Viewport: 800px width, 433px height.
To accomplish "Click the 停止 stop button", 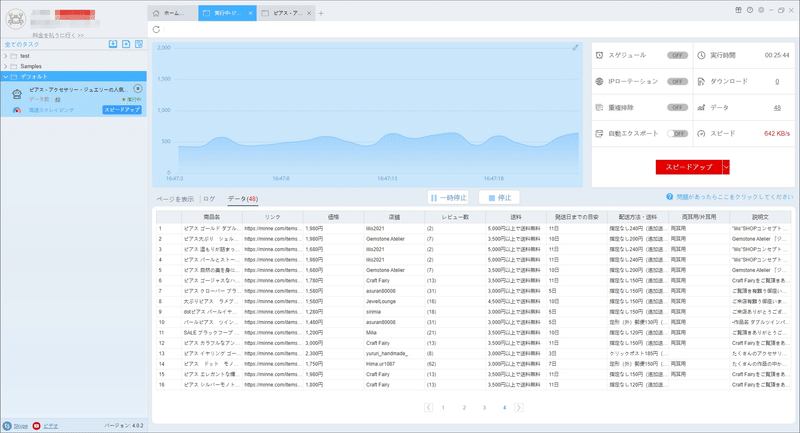I will tap(499, 197).
